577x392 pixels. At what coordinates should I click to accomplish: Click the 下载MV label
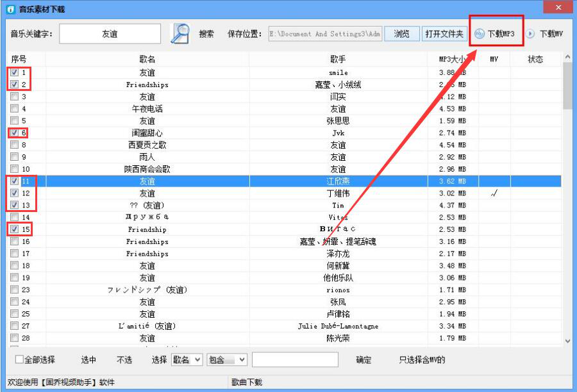[x=551, y=34]
